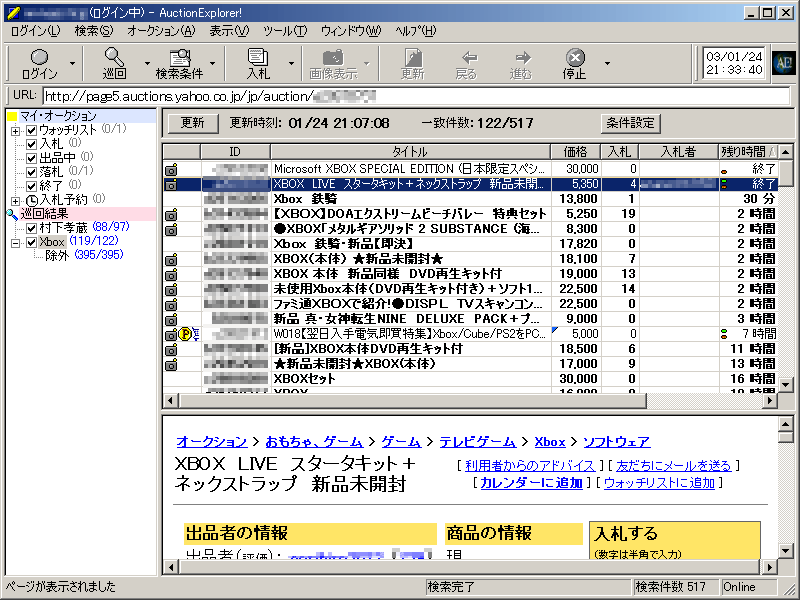Image resolution: width=800 pixels, height=600 pixels.
Task: Open the 巡回 toolbar dropdown arrow
Action: 147,63
